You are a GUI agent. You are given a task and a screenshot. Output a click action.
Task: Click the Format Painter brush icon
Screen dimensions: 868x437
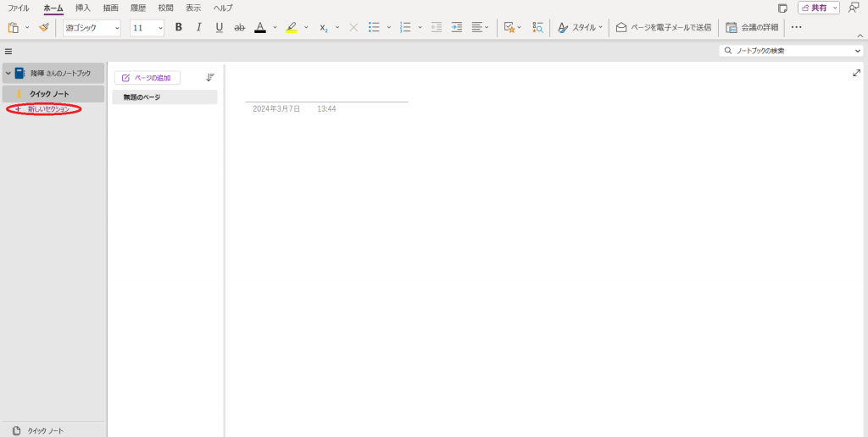[x=43, y=27]
